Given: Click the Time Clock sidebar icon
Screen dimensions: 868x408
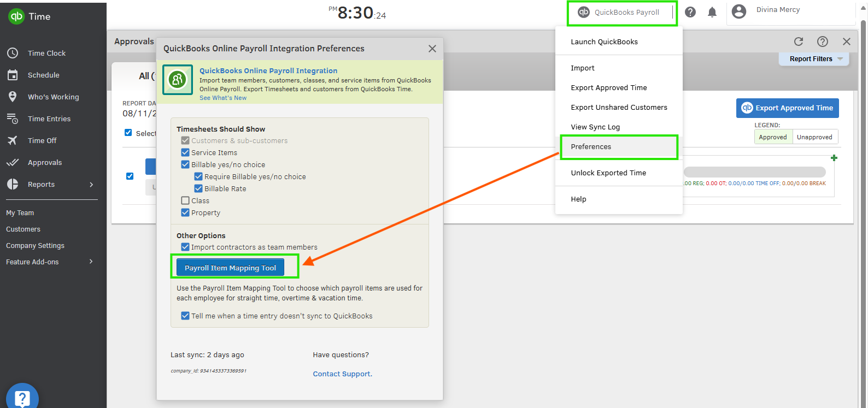Looking at the screenshot, I should point(13,53).
